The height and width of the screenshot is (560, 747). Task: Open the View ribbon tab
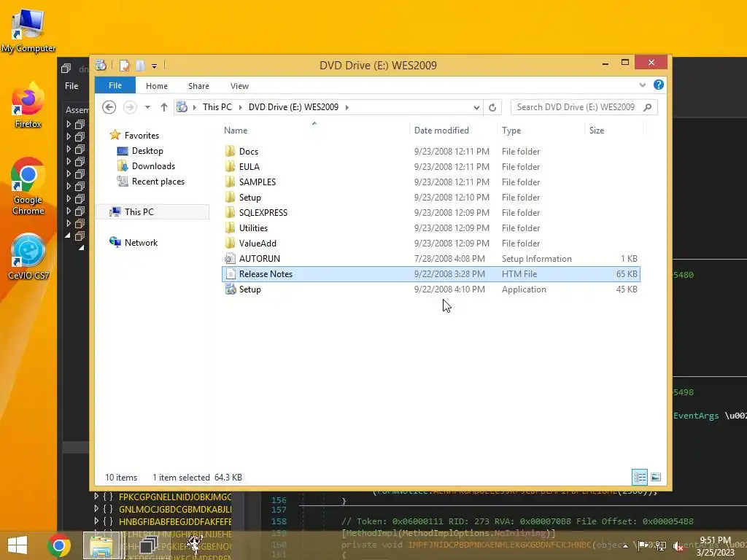click(239, 86)
